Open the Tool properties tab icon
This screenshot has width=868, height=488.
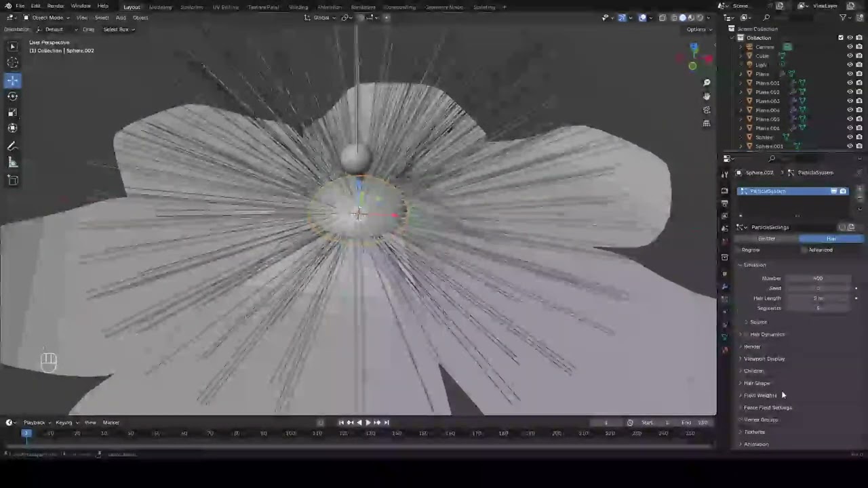pos(725,175)
